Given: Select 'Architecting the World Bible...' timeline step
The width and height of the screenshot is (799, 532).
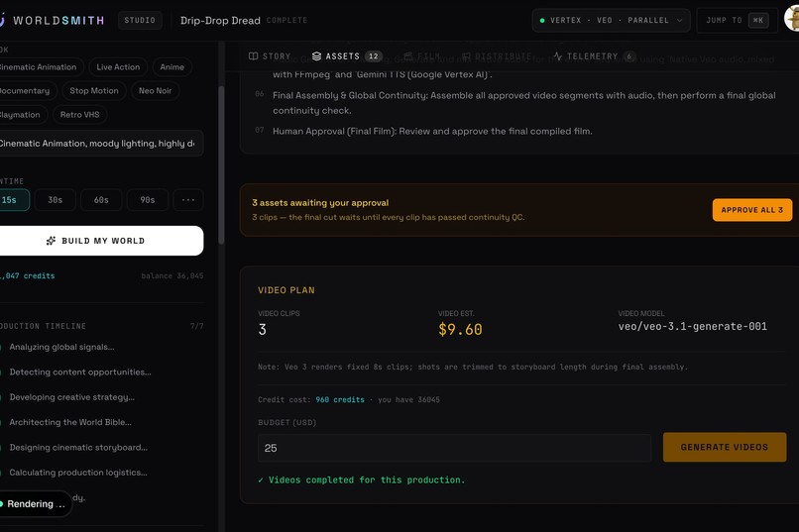Looking at the screenshot, I should (x=69, y=422).
